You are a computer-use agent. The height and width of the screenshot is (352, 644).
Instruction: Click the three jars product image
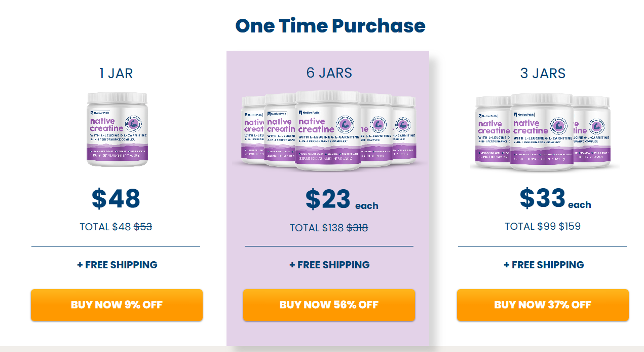[x=542, y=132]
